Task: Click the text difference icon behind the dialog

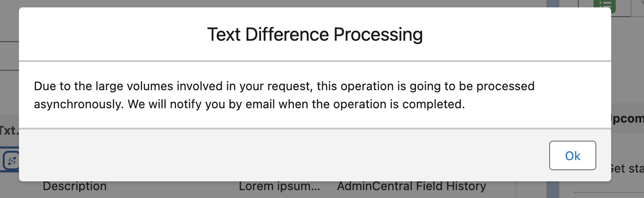Action: pyautogui.click(x=11, y=161)
